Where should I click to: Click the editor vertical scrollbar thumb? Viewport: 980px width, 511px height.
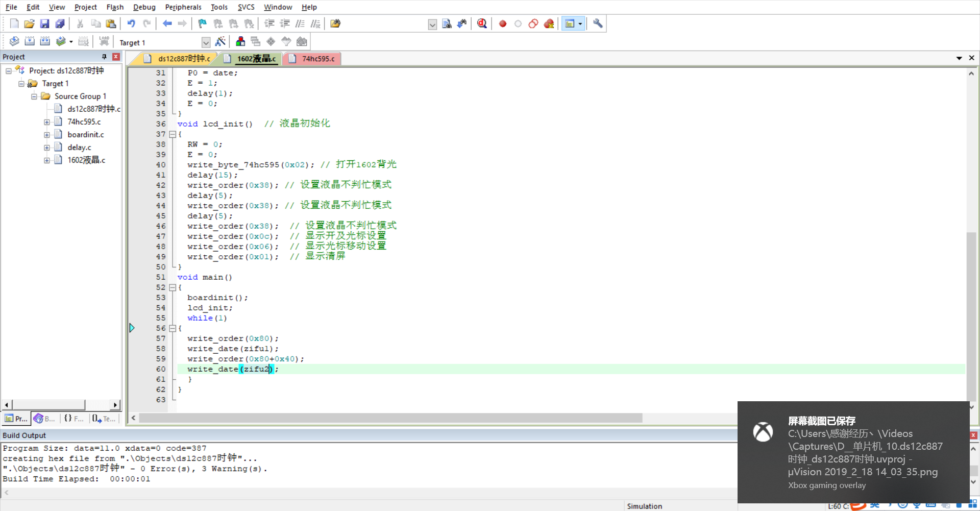(x=971, y=317)
